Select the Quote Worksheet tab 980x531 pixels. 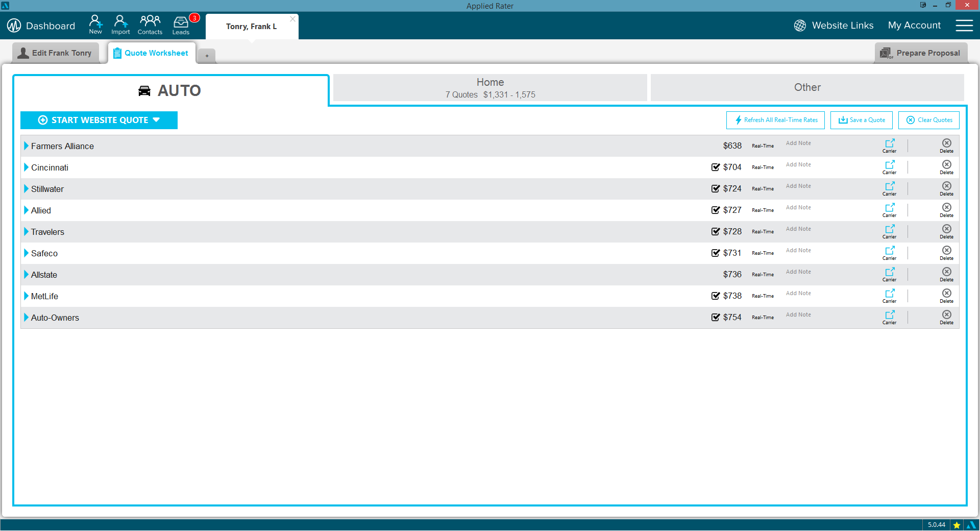pyautogui.click(x=152, y=53)
